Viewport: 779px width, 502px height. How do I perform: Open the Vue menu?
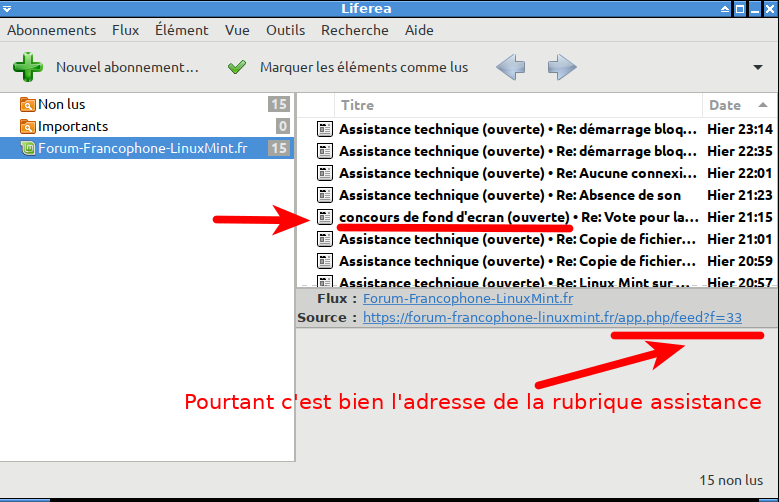[x=237, y=30]
